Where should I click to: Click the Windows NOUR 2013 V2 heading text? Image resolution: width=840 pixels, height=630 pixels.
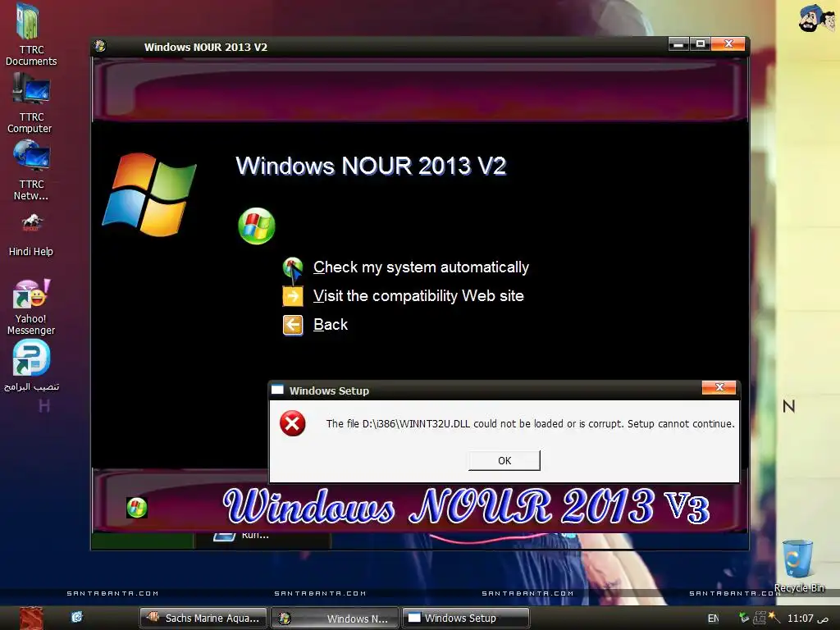371,166
